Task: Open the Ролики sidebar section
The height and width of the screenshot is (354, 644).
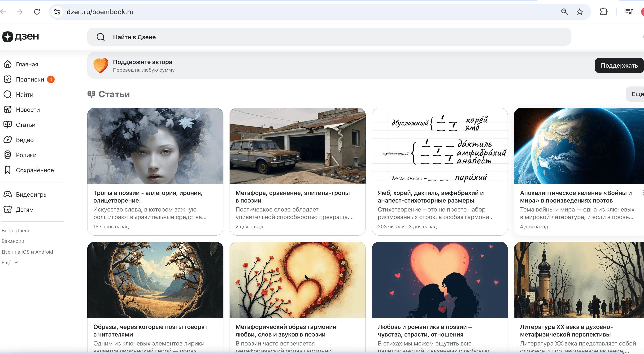Action: click(26, 155)
